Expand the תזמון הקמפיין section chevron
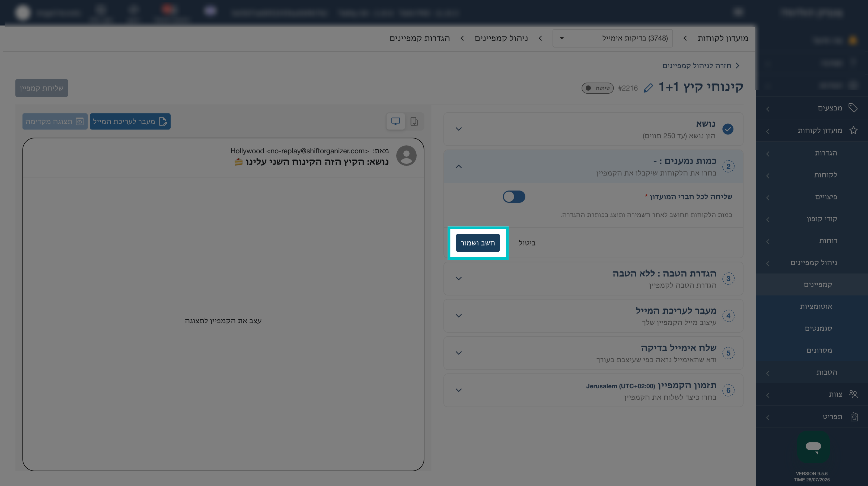This screenshot has width=868, height=486. (x=459, y=390)
